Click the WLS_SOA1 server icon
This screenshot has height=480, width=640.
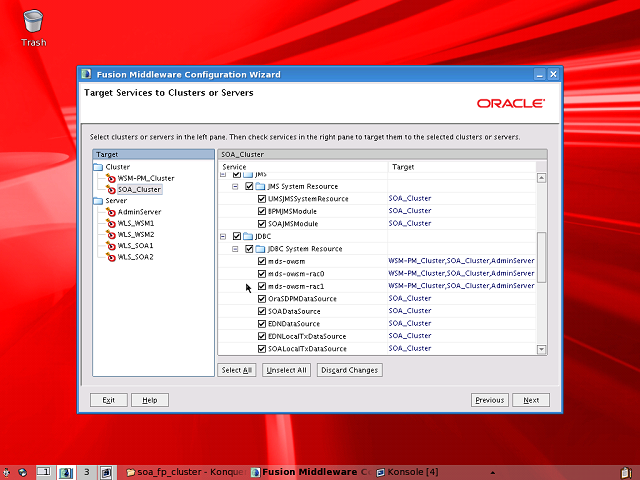tap(111, 246)
